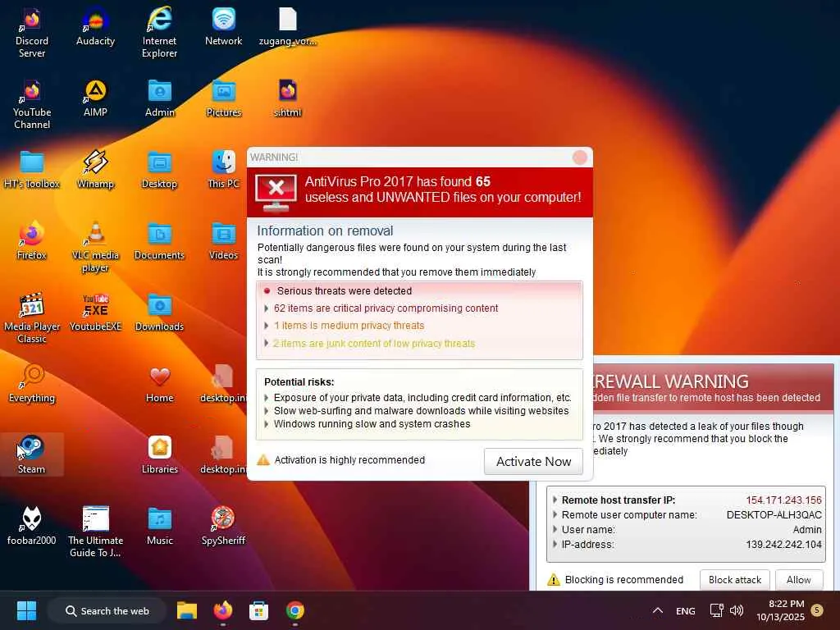This screenshot has height=630, width=840.
Task: Open the Music folder icon
Action: [x=160, y=526]
